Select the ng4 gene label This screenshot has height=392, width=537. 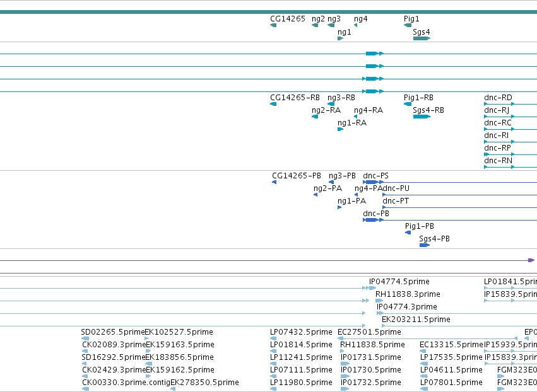pos(360,19)
